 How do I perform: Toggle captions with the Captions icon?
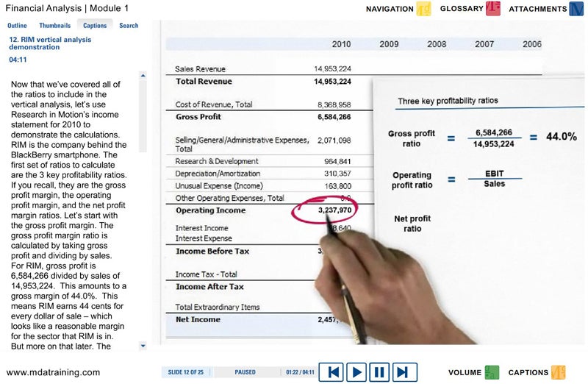click(559, 372)
